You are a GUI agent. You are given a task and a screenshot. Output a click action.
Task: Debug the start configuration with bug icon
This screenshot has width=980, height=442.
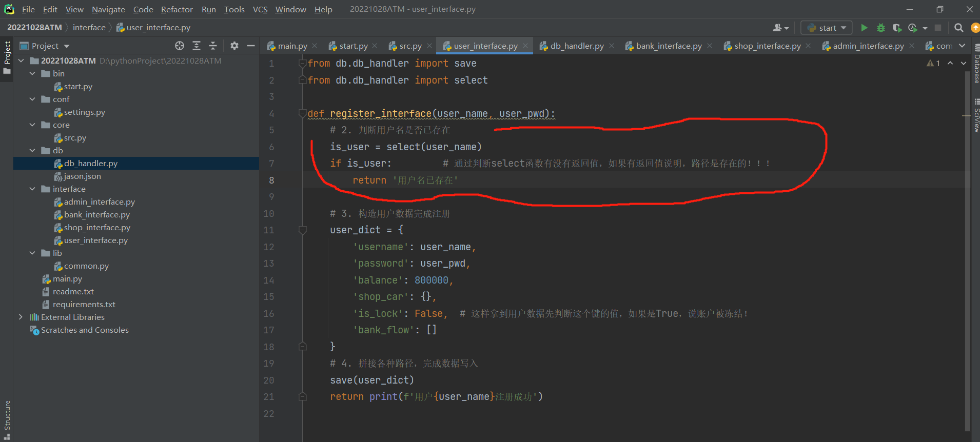coord(881,28)
